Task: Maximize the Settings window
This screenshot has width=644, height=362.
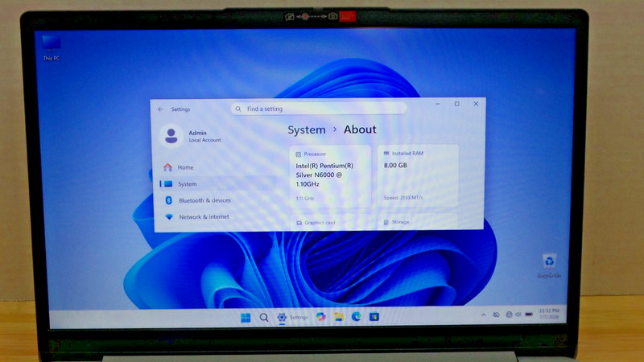Action: (456, 104)
